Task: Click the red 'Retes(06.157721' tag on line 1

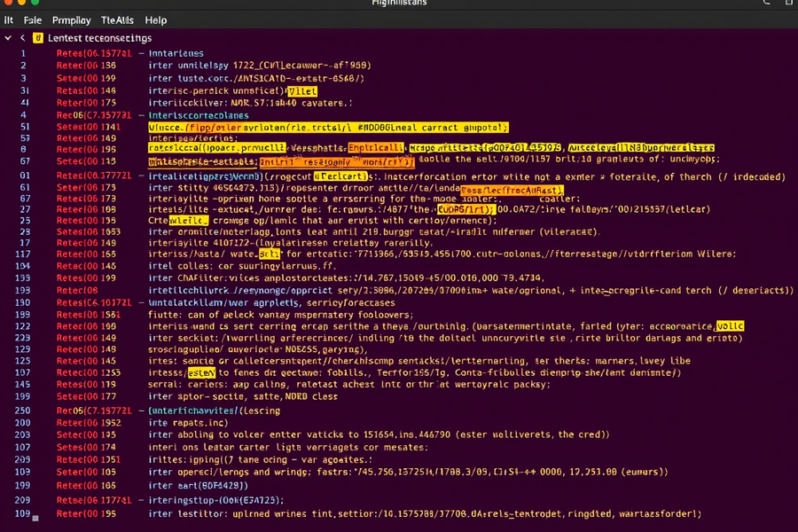Action: click(x=94, y=53)
